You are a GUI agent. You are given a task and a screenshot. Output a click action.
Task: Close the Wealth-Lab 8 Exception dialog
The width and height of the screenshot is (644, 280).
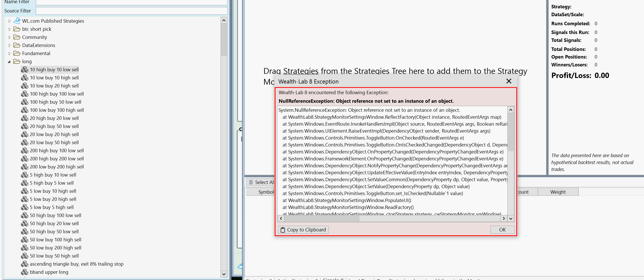[508, 81]
